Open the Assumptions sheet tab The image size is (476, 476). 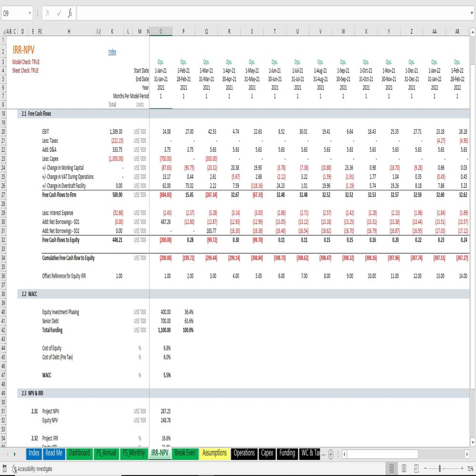pos(214,453)
